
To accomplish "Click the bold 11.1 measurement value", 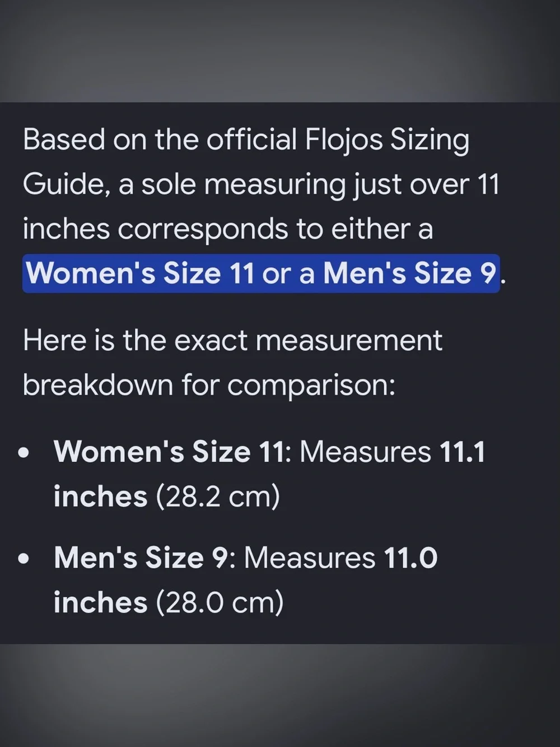I will [x=463, y=452].
